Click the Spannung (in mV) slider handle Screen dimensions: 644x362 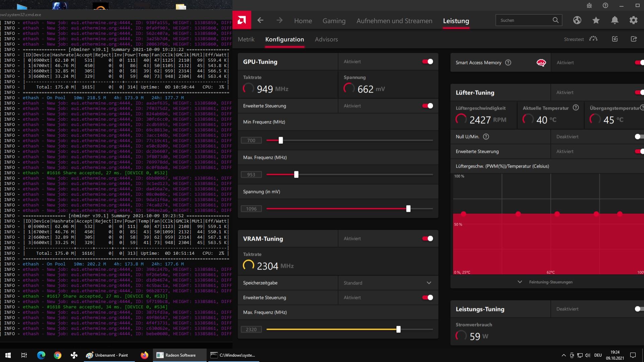point(408,209)
